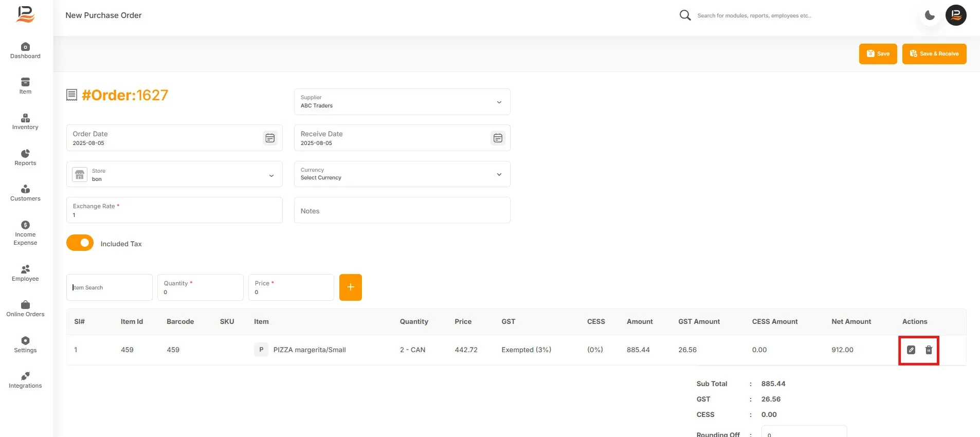Image resolution: width=980 pixels, height=437 pixels.
Task: Open Reports from the sidebar
Action: 25,158
